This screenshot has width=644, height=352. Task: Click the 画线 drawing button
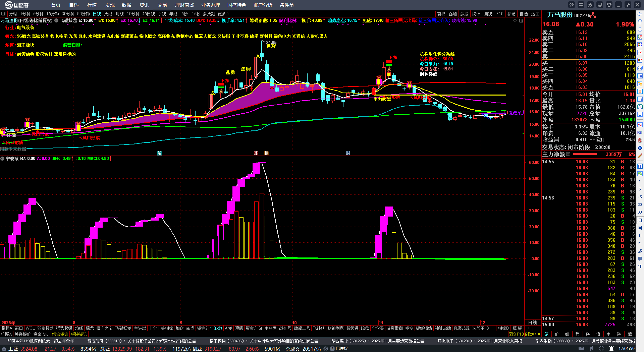(x=488, y=14)
